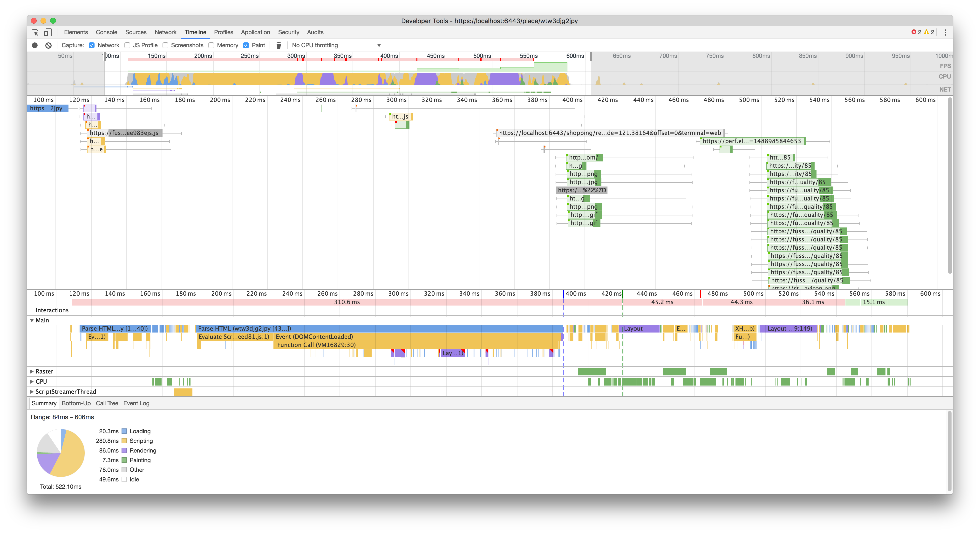Enable the Screenshots capture checkbox
This screenshot has height=533, width=980.
[165, 45]
